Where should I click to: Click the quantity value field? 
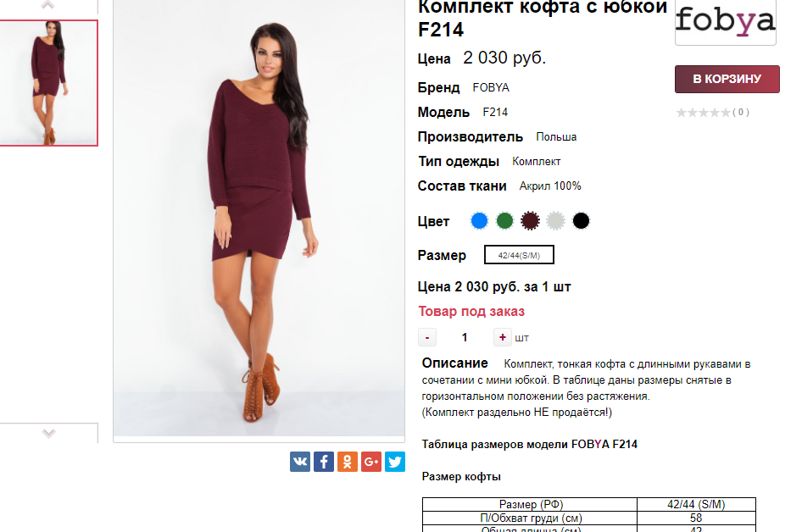click(x=465, y=337)
